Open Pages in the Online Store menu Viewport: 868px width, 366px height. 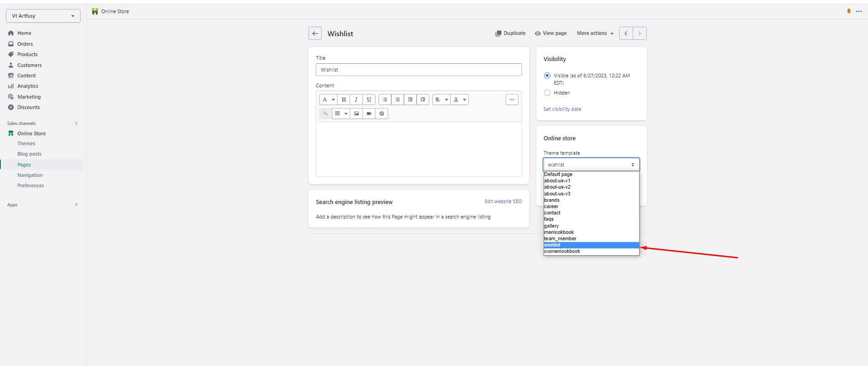tap(24, 165)
